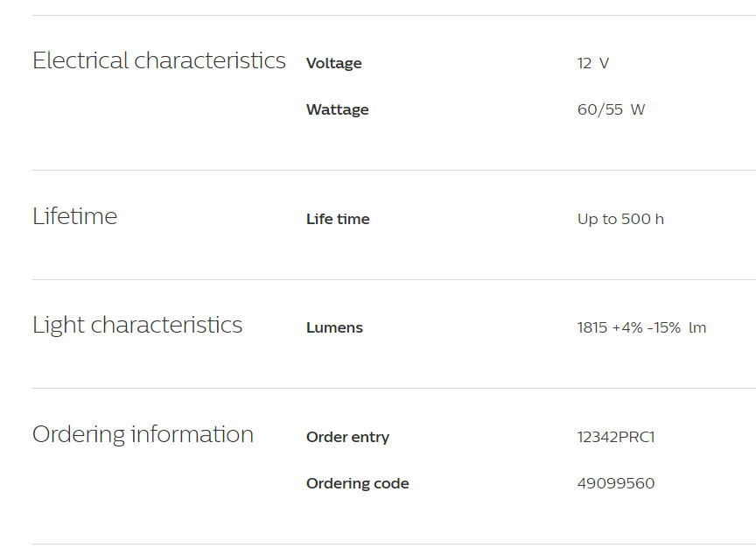This screenshot has height=548, width=756.
Task: Click the Lifetime section heading
Action: (x=74, y=216)
